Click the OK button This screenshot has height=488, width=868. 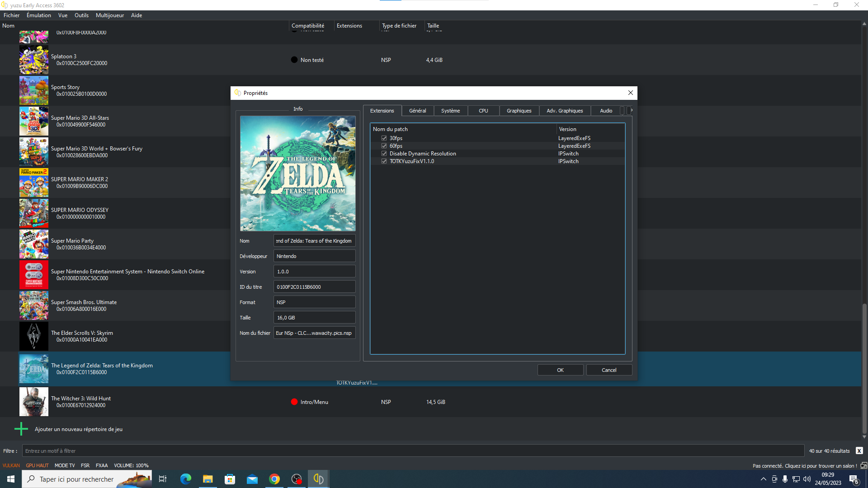(560, 370)
